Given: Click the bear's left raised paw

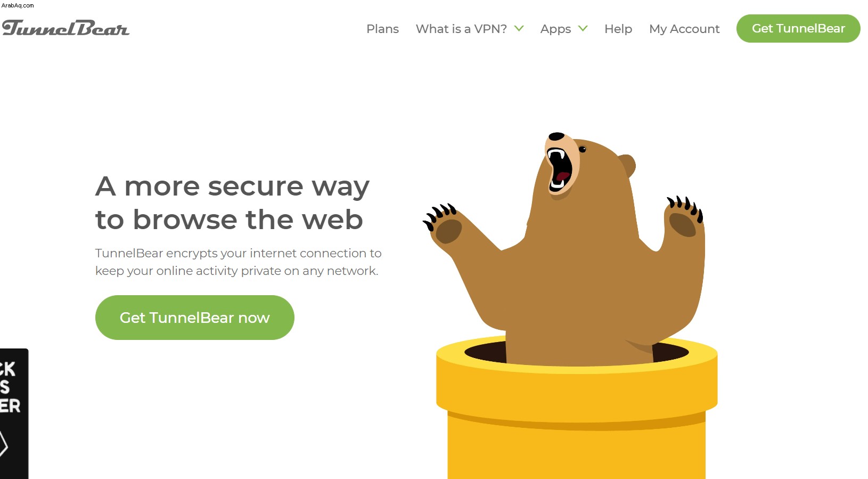Looking at the screenshot, I should [x=443, y=225].
